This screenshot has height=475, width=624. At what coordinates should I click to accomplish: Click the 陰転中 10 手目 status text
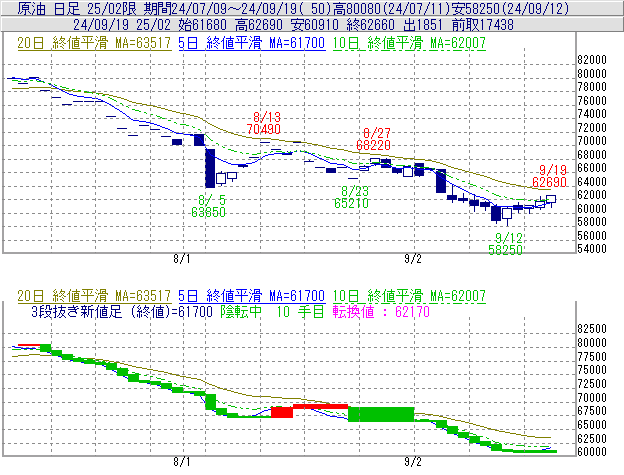tap(273, 311)
